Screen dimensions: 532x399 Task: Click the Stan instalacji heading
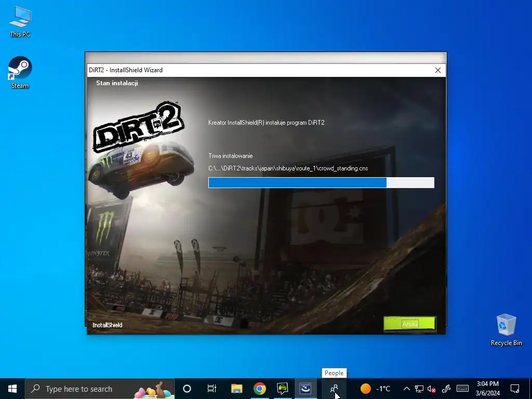pos(117,83)
